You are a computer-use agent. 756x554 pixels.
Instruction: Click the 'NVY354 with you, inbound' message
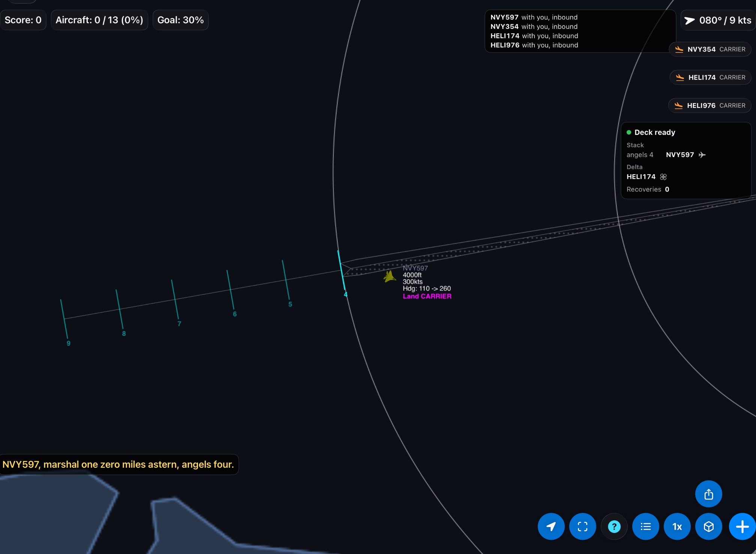pos(534,27)
